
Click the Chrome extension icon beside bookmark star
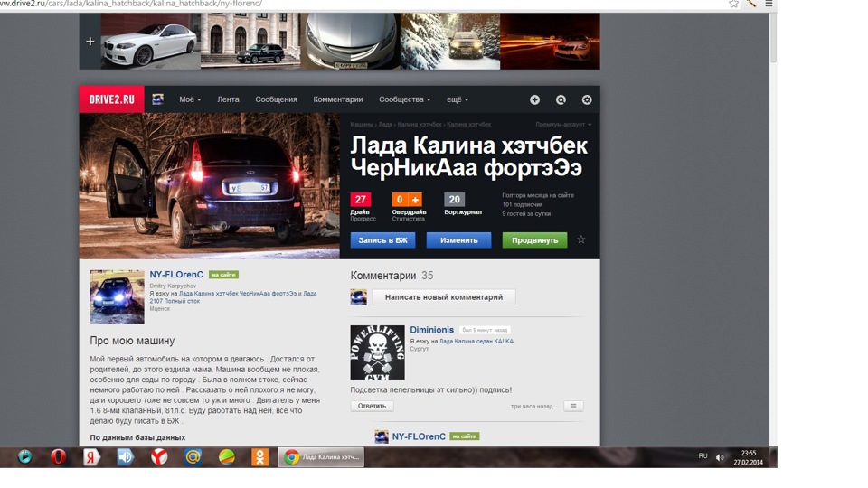click(751, 4)
